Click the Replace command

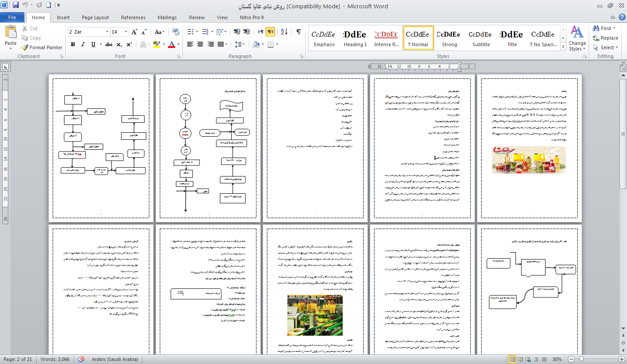click(605, 38)
